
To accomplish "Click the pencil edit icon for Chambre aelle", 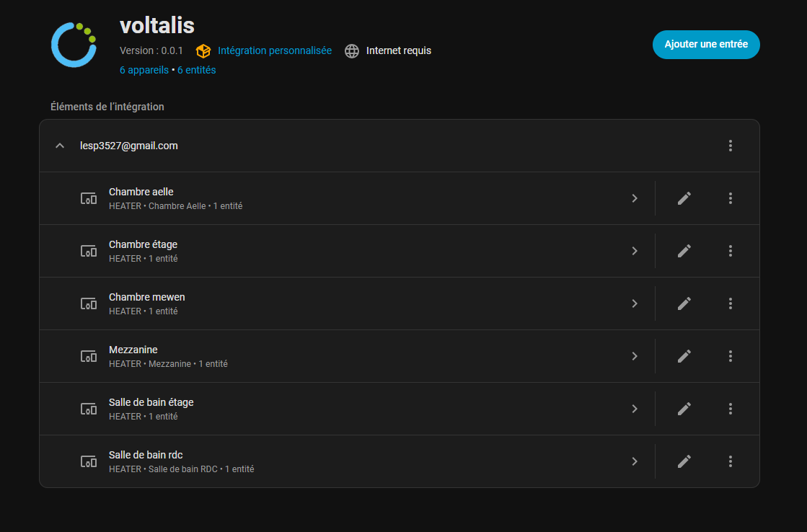I will (684, 198).
